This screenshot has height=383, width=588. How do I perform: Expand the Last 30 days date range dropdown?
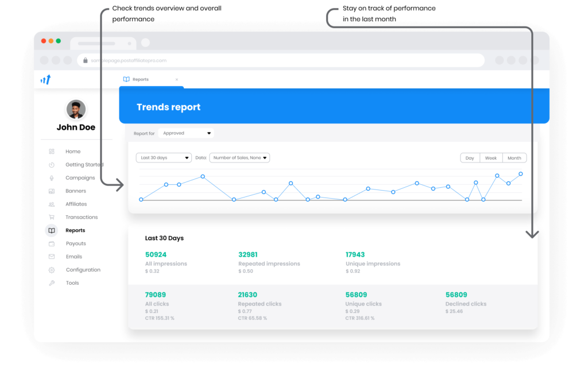click(x=164, y=157)
